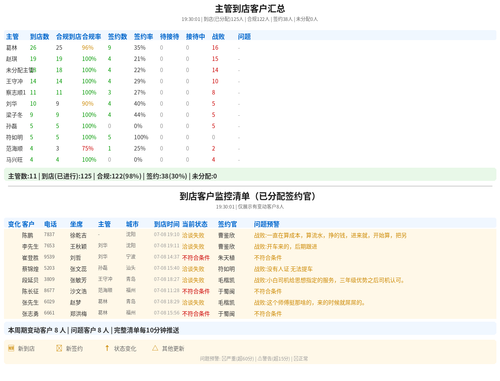Viewport: 500px width, 381px height.
Task: Click the 电话 column header
Action: [50, 224]
